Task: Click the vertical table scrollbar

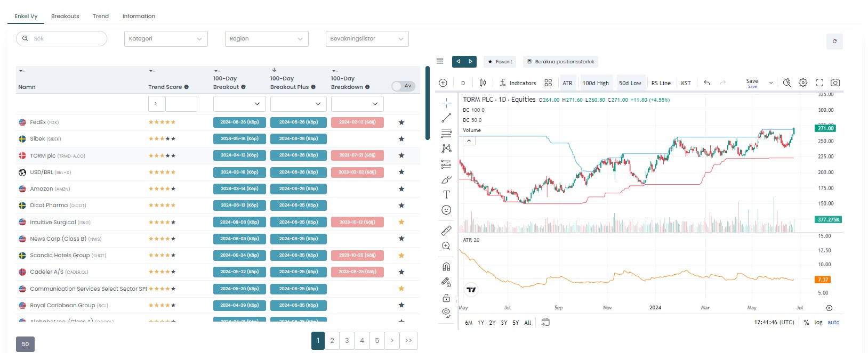Action: [x=427, y=103]
